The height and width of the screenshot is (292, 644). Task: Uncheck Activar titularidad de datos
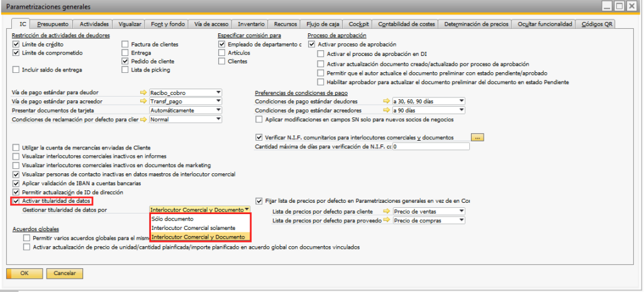(x=16, y=201)
